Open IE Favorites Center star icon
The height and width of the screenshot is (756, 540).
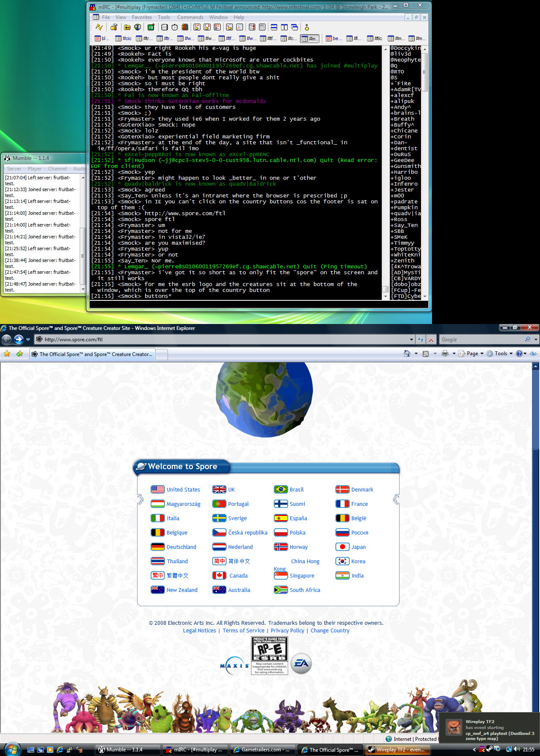click(7, 354)
